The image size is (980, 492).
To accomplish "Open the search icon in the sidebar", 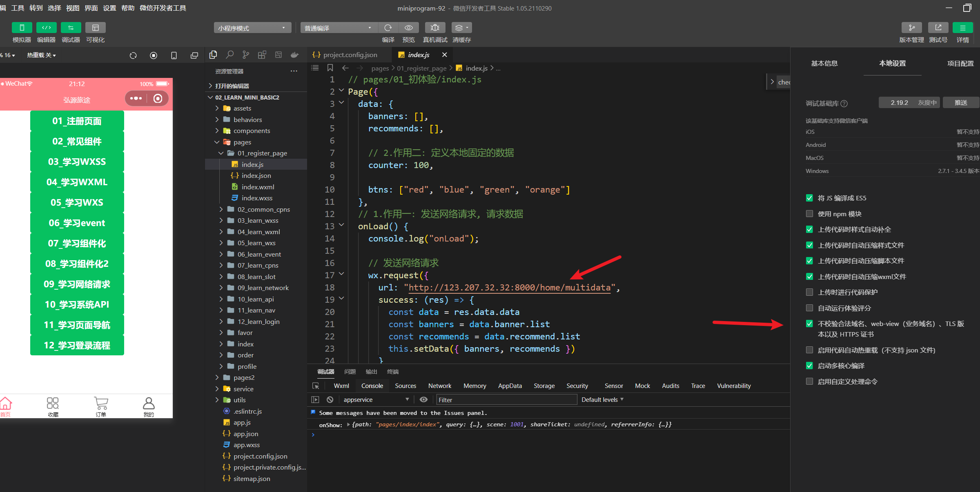I will coord(229,55).
